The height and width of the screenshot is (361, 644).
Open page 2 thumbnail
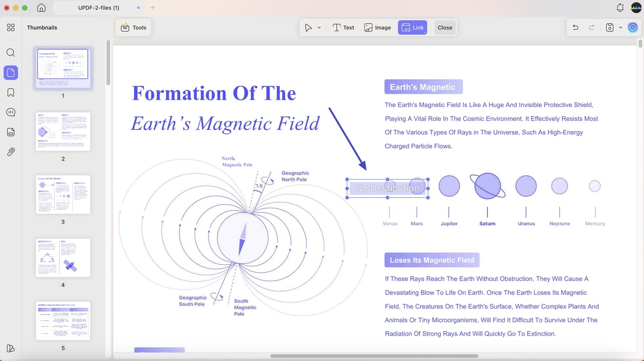63,131
